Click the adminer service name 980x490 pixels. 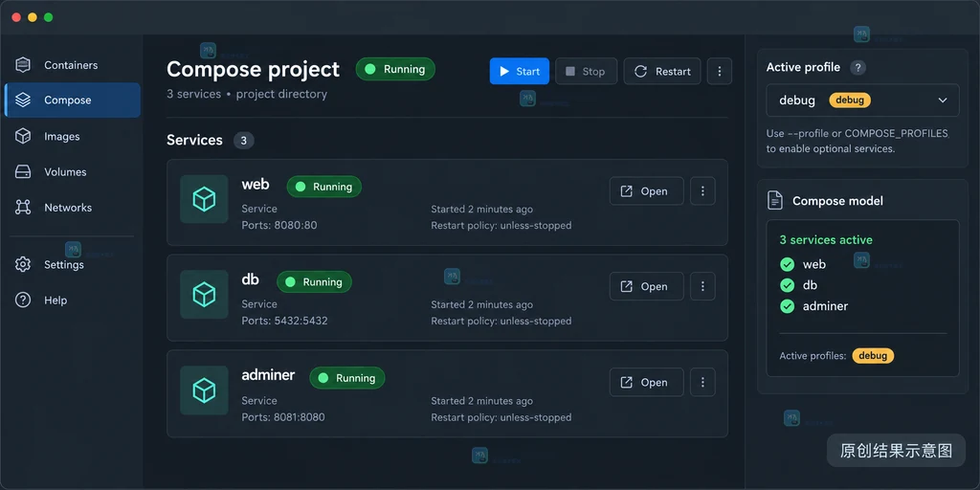tap(268, 375)
